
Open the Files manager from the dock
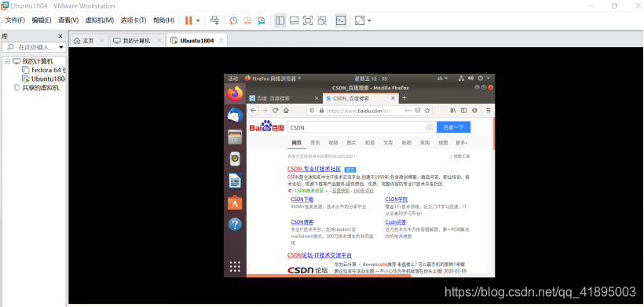coord(235,137)
